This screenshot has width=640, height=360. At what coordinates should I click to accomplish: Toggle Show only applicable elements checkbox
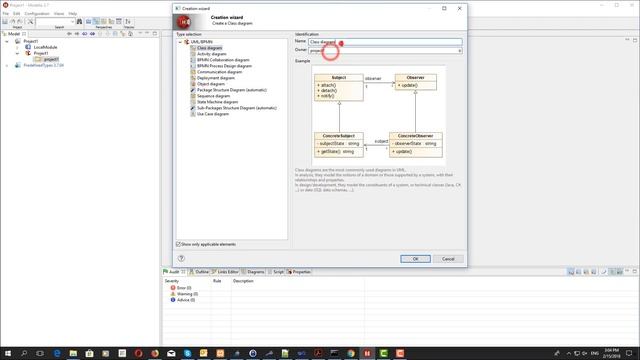178,244
